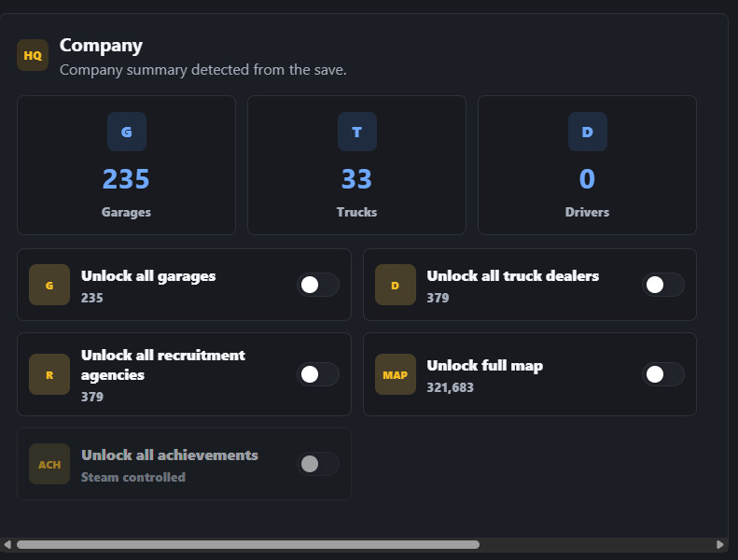Click the blue T trucks stat icon
The width and height of the screenshot is (738, 560).
(x=356, y=132)
